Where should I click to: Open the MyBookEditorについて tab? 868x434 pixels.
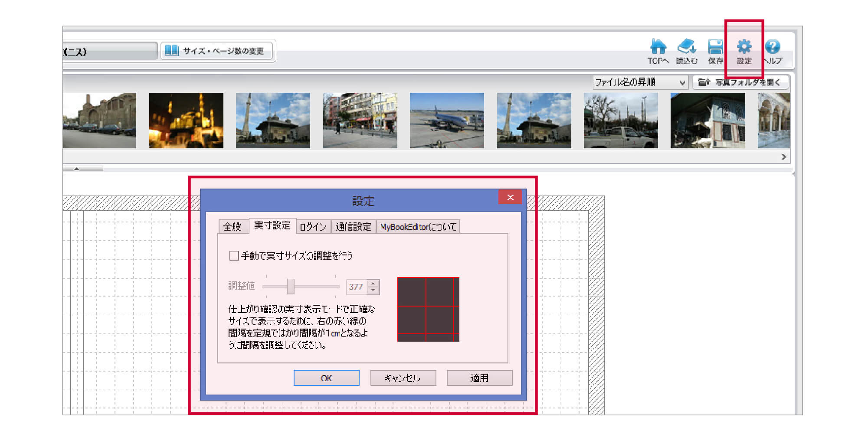[418, 226]
